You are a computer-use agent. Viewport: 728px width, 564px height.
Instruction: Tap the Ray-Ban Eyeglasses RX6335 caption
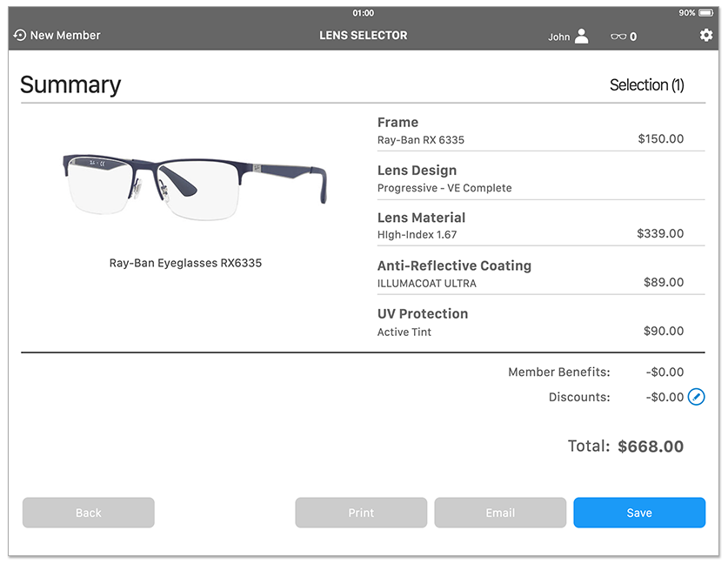[185, 263]
